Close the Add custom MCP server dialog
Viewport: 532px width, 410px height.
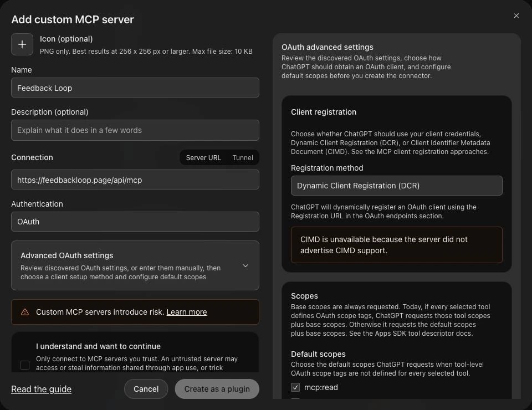tap(516, 16)
